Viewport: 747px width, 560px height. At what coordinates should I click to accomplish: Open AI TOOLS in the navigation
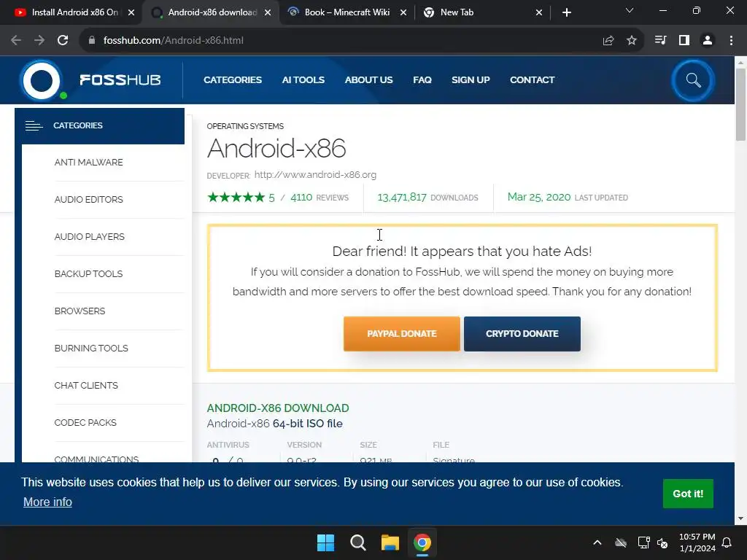[x=303, y=80]
